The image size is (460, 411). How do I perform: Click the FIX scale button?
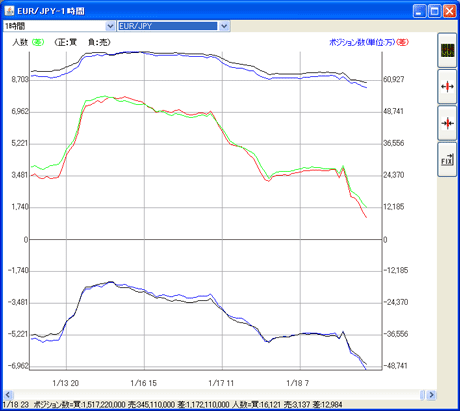click(x=447, y=160)
